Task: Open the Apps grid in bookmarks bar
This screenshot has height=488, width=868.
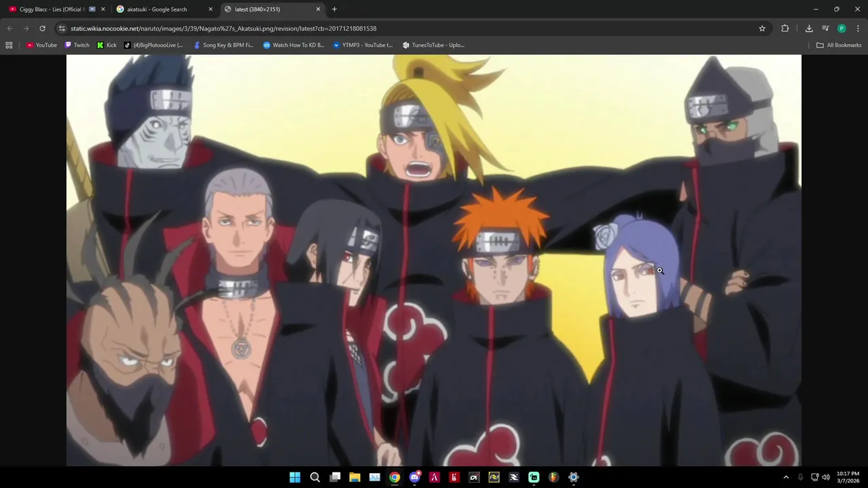Action: [x=9, y=45]
